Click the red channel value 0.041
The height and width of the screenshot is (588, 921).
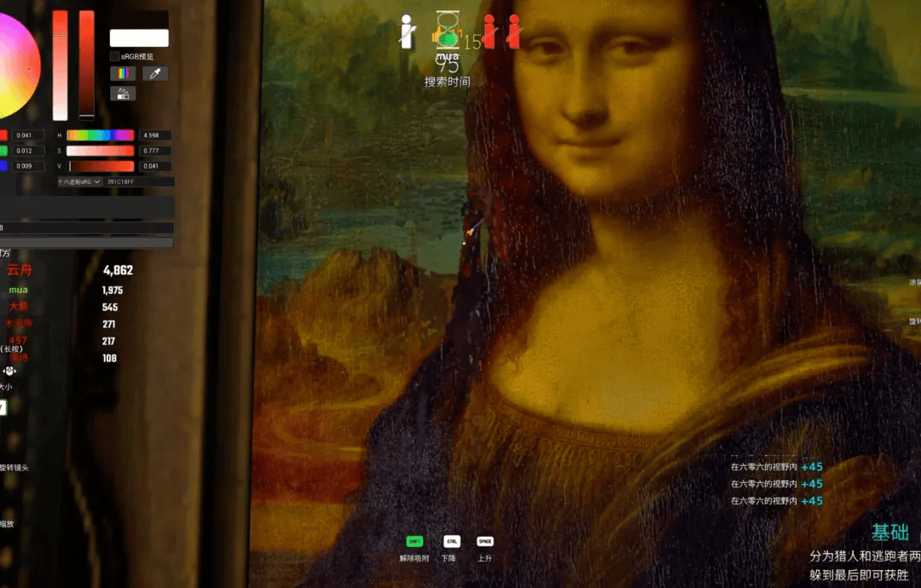(x=27, y=135)
